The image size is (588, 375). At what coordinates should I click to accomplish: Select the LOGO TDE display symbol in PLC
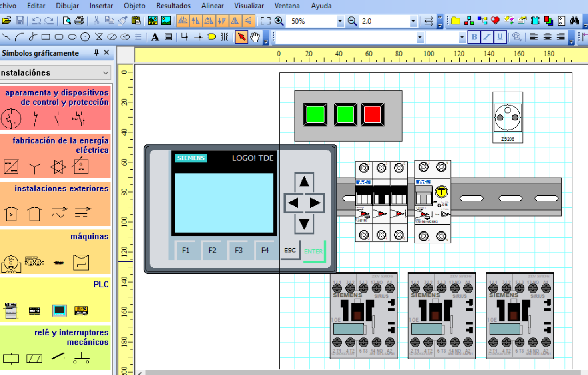tap(59, 311)
